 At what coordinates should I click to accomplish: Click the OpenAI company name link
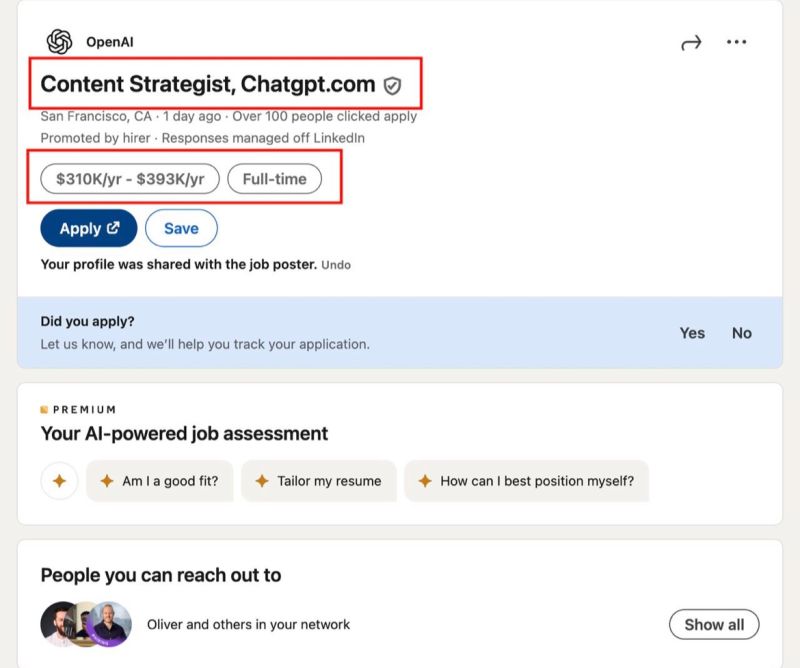pos(110,42)
